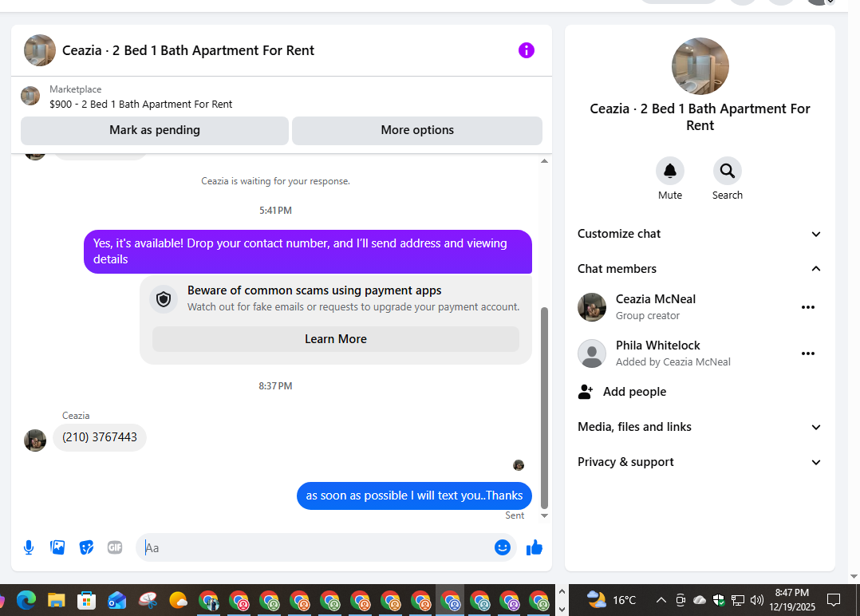Mute the chat with bell icon
The height and width of the screenshot is (616, 860).
coord(669,171)
